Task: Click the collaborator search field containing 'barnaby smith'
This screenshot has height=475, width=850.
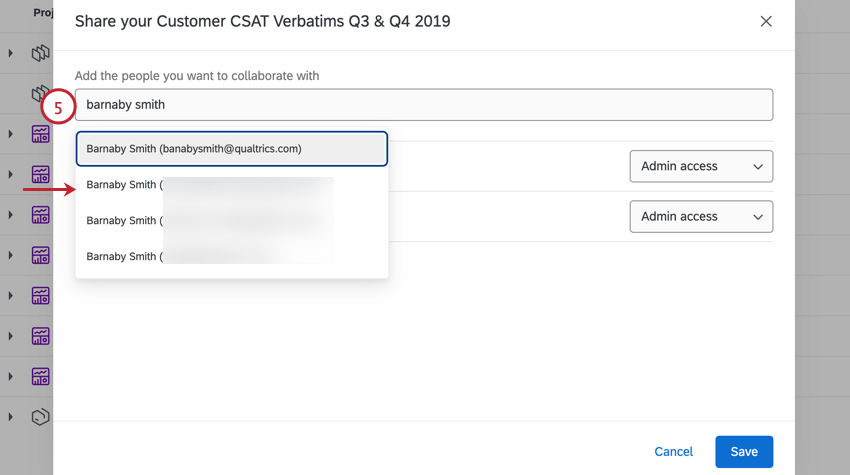Action: tap(423, 105)
